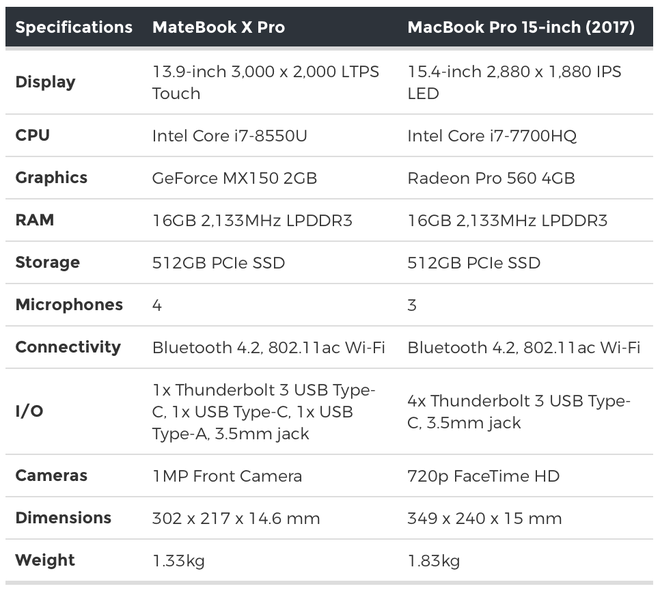Click the 1MP Front Camera cell
660x593 pixels.
click(227, 476)
